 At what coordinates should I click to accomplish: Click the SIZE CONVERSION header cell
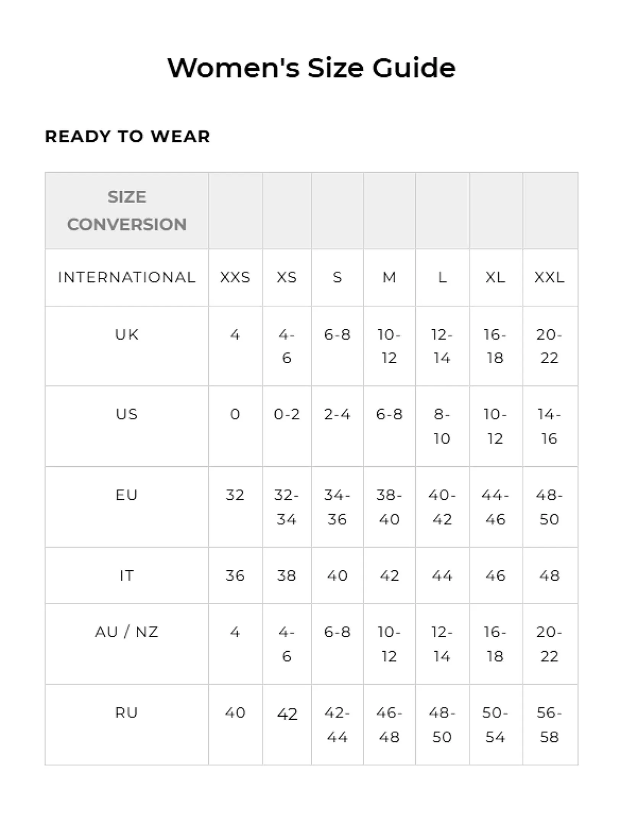coord(127,210)
